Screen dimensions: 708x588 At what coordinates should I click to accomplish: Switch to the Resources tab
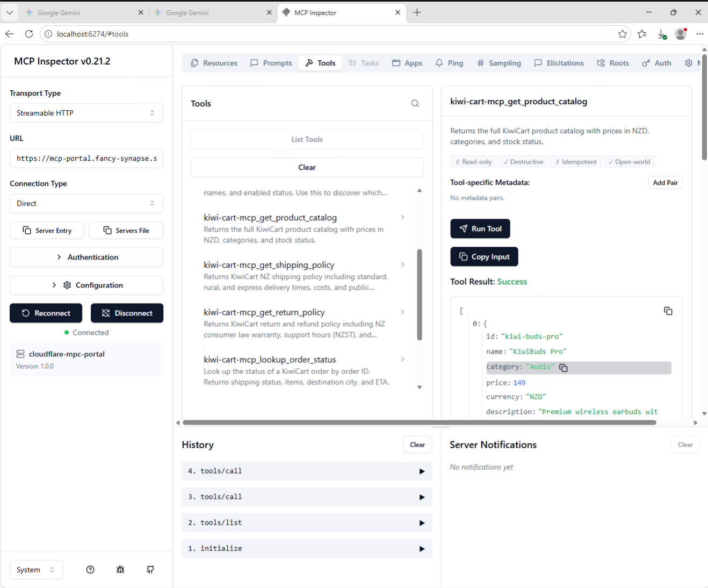click(214, 63)
